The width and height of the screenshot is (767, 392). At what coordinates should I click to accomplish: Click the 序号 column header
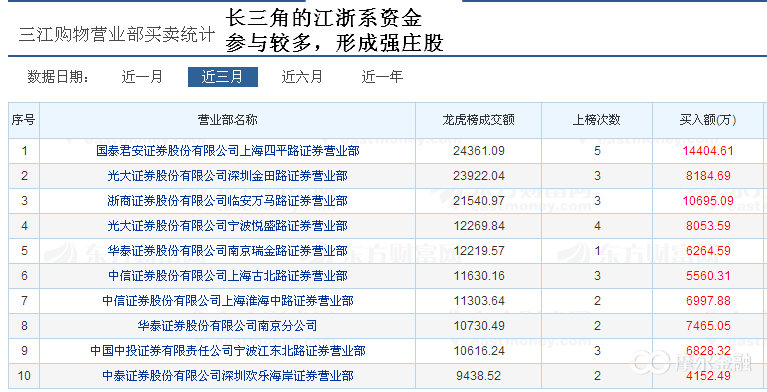[23, 120]
